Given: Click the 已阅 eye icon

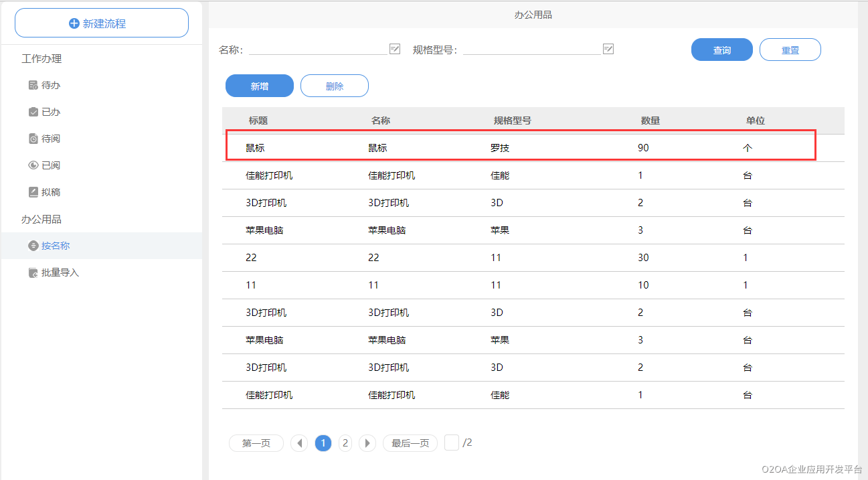Looking at the screenshot, I should point(33,165).
